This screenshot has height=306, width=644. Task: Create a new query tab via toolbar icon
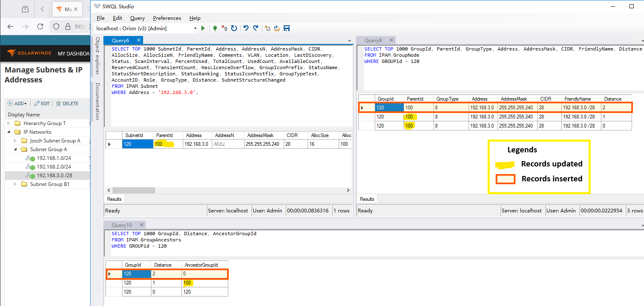[x=268, y=28]
